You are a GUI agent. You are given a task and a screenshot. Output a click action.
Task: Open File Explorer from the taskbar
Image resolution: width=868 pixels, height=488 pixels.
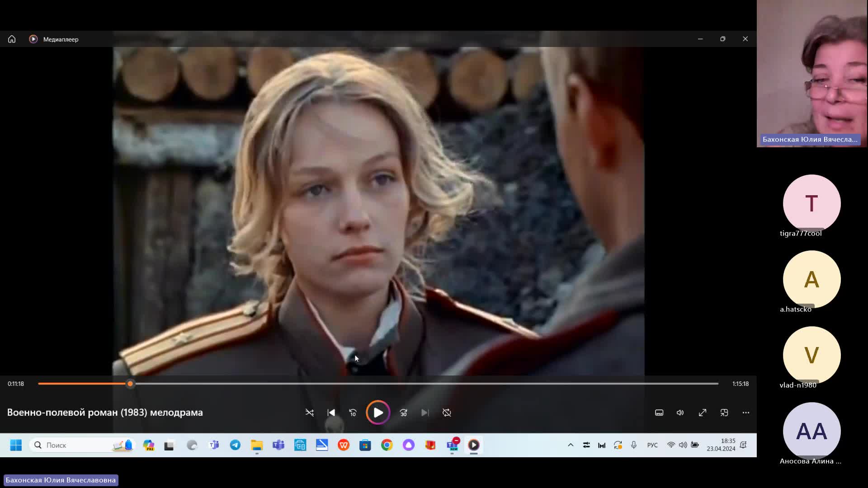(257, 446)
